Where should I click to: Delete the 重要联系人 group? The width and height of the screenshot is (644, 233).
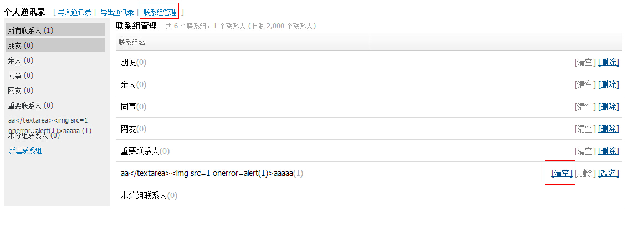(609, 151)
